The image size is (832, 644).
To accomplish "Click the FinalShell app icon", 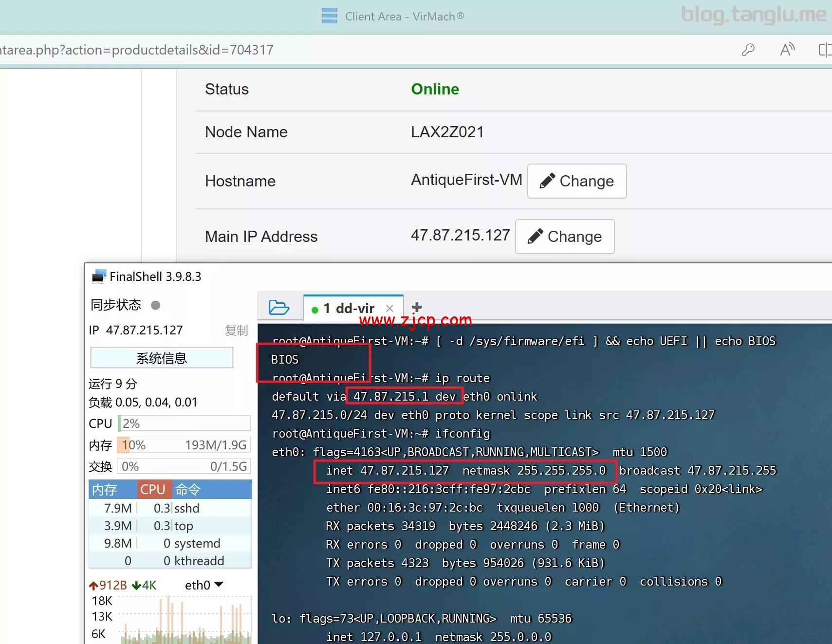I will (99, 276).
